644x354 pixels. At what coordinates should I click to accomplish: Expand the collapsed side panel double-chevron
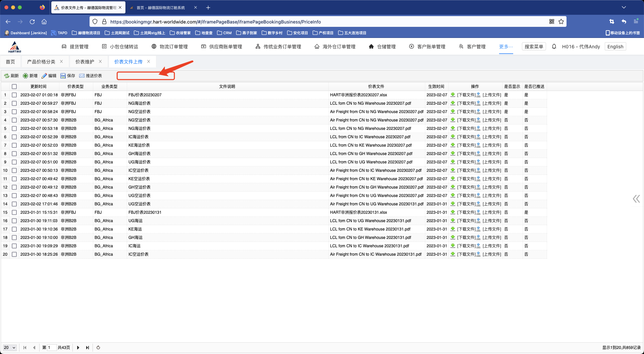point(636,199)
